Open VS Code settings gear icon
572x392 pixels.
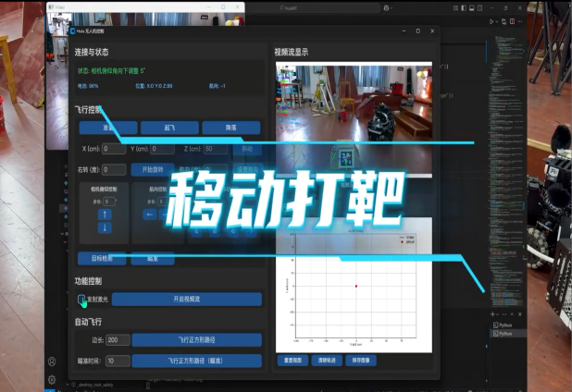(52, 379)
